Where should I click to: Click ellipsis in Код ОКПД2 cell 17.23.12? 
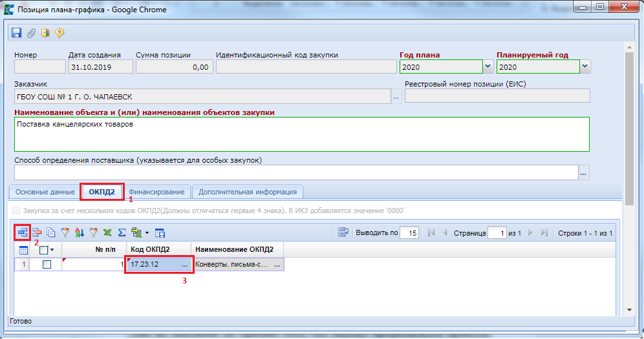pyautogui.click(x=185, y=264)
